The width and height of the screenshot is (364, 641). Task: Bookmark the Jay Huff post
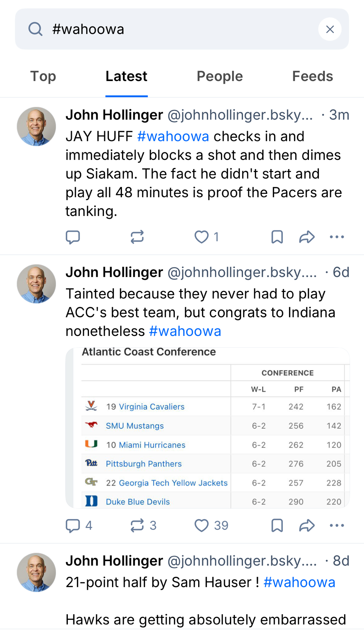277,237
